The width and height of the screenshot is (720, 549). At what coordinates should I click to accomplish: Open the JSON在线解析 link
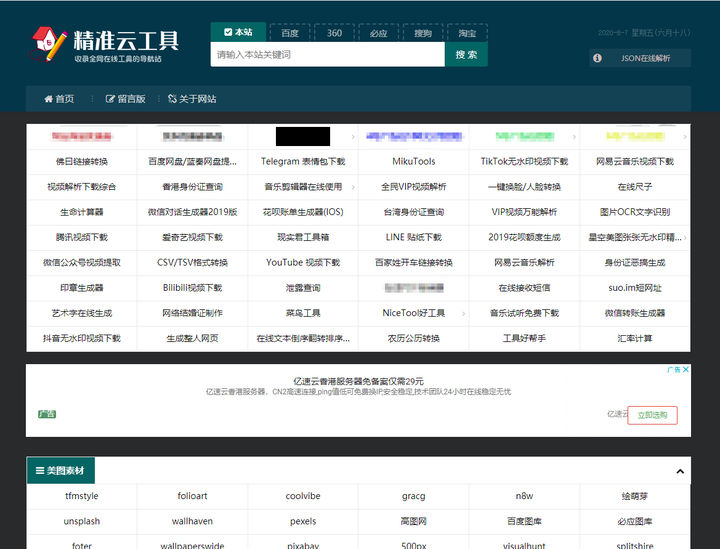645,58
